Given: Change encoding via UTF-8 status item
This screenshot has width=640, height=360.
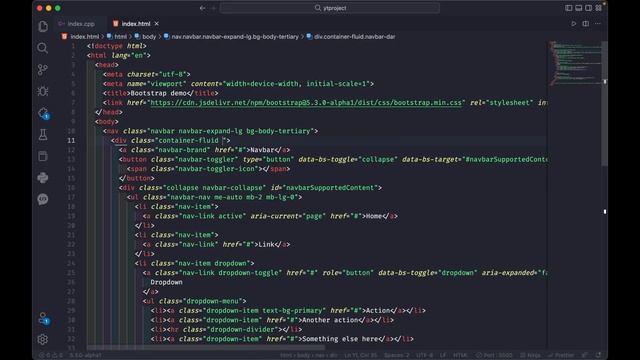Looking at the screenshot, I should (x=424, y=355).
